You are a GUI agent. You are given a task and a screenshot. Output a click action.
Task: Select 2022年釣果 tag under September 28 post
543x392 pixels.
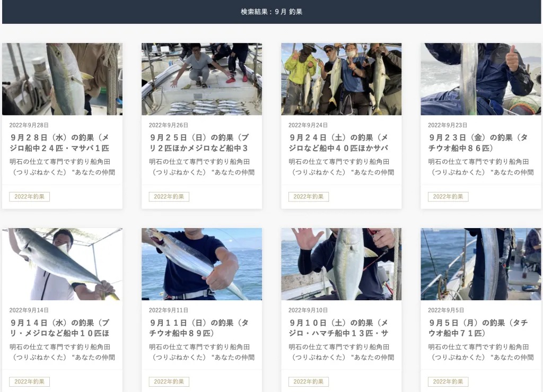pyautogui.click(x=30, y=197)
